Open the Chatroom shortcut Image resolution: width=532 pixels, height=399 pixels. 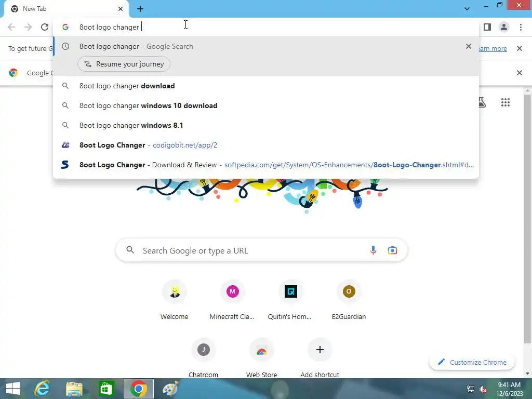point(203,357)
